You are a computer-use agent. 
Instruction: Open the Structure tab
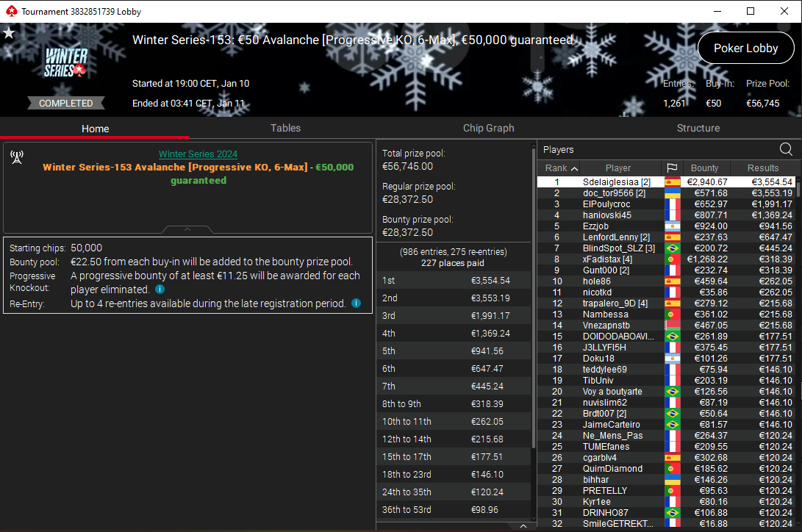click(698, 129)
